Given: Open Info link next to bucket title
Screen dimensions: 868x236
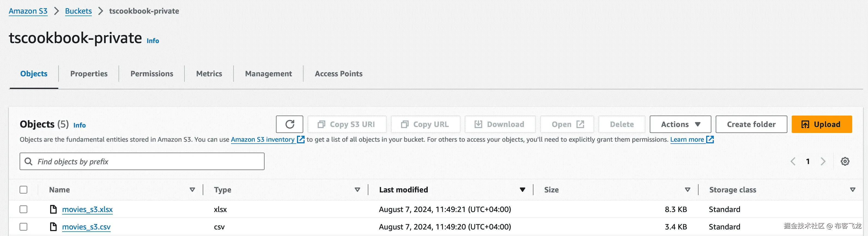Looking at the screenshot, I should coord(153,41).
